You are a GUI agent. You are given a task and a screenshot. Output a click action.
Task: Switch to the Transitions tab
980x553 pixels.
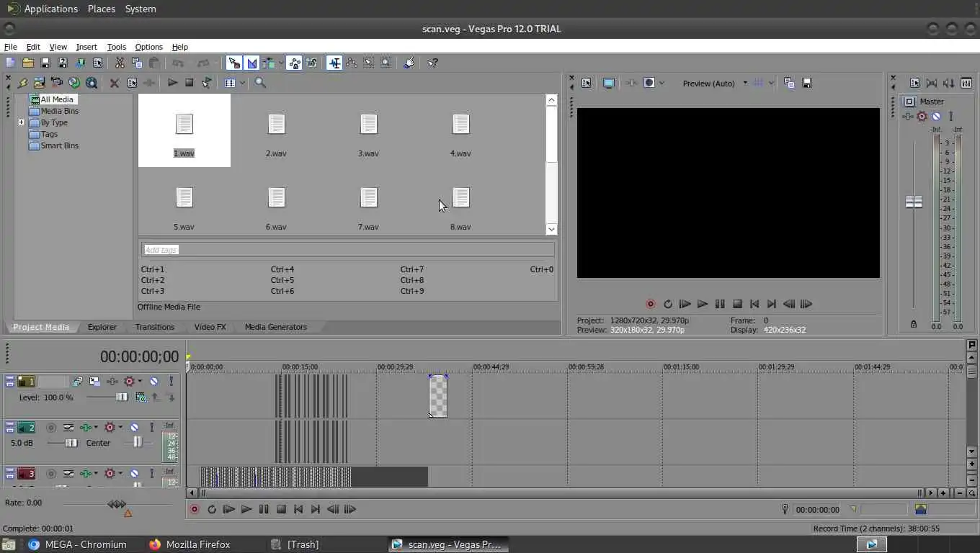click(x=155, y=327)
